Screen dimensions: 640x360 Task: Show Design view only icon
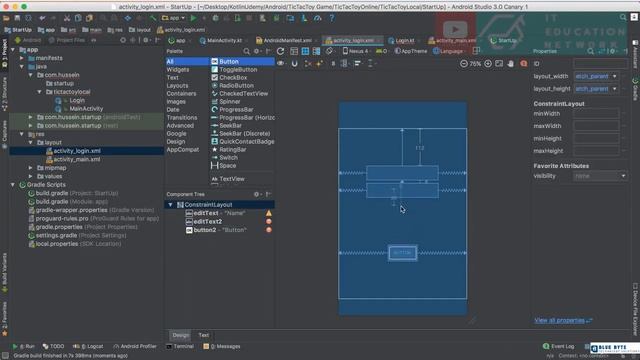tap(294, 51)
